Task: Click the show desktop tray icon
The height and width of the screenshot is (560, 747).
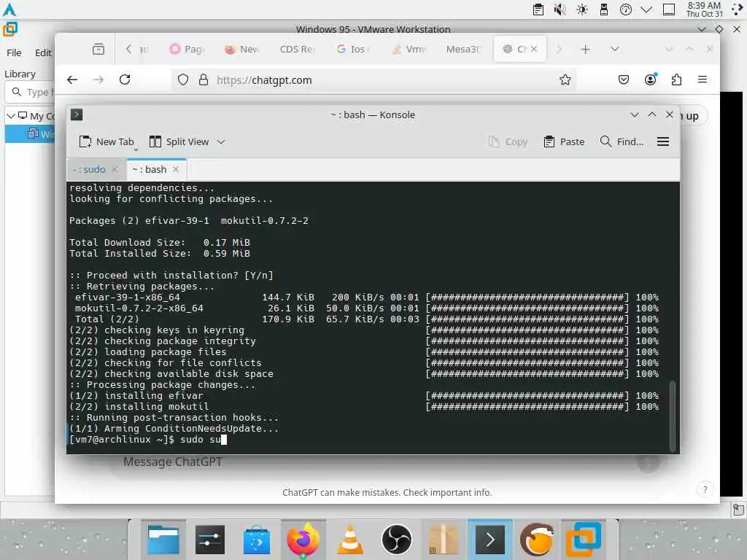Action: (668, 9)
